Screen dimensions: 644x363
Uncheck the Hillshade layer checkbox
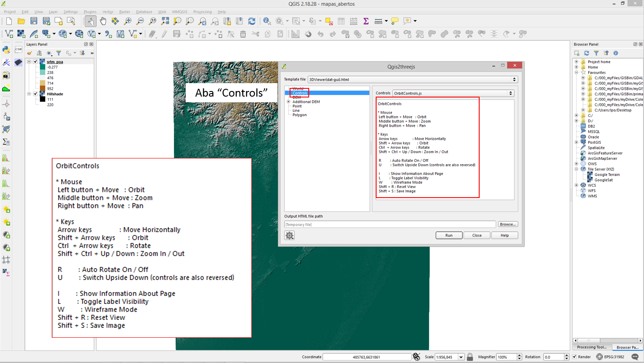[36, 94]
